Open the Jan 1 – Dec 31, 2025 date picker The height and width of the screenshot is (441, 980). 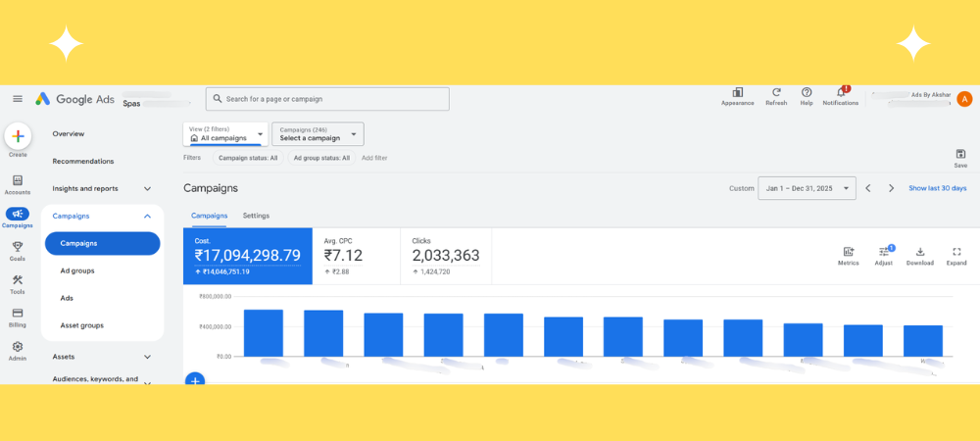pos(807,188)
